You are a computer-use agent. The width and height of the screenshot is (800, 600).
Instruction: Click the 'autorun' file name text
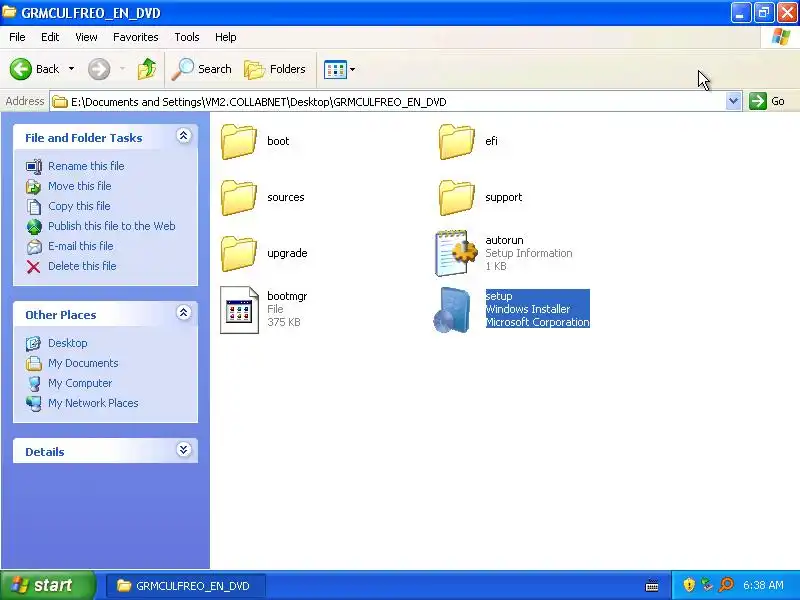tap(505, 240)
